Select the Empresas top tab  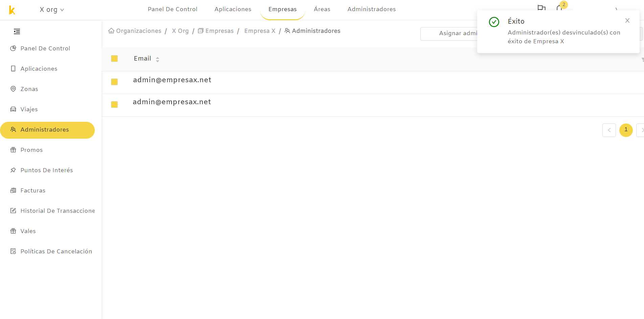point(283,9)
